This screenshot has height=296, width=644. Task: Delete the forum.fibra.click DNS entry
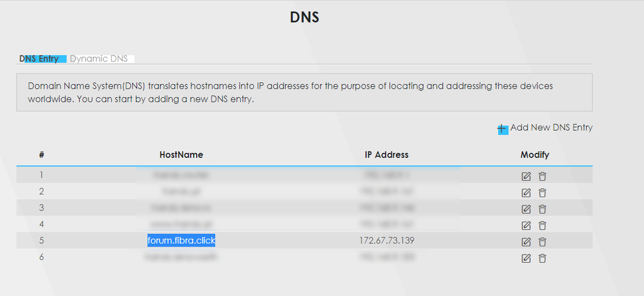(x=542, y=242)
